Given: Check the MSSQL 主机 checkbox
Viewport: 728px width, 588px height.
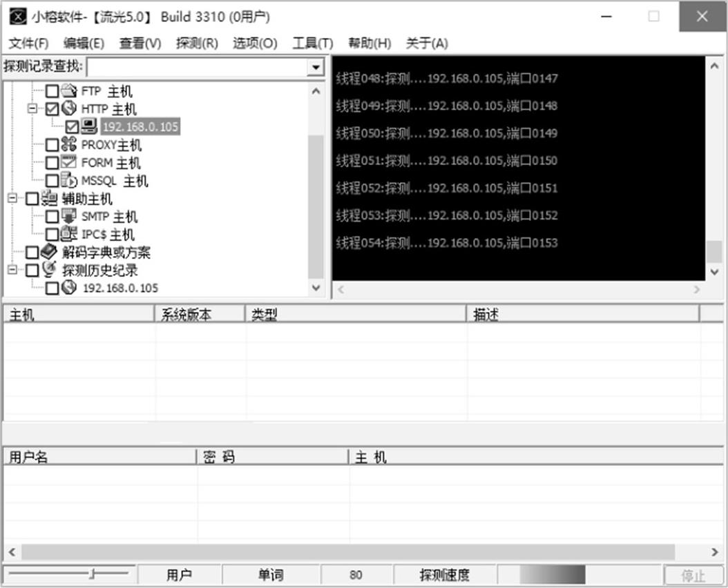Looking at the screenshot, I should (52, 181).
